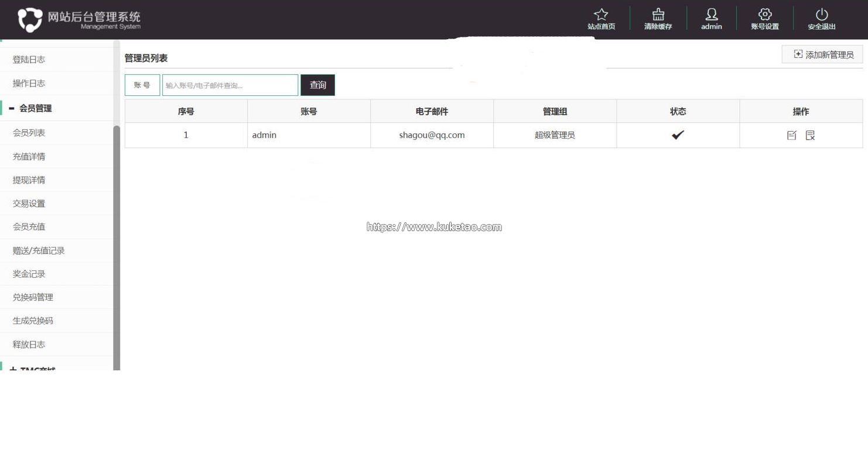Click the 管理组 column header

tap(555, 111)
